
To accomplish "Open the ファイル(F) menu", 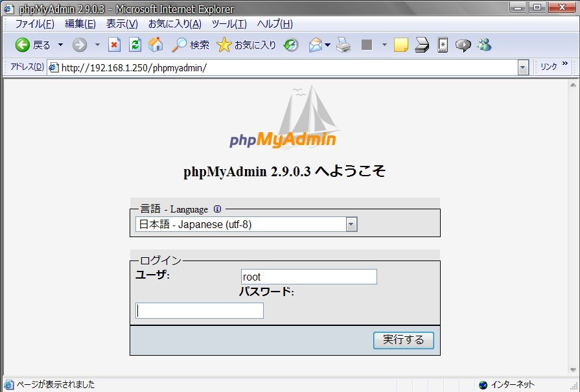I will pos(35,24).
